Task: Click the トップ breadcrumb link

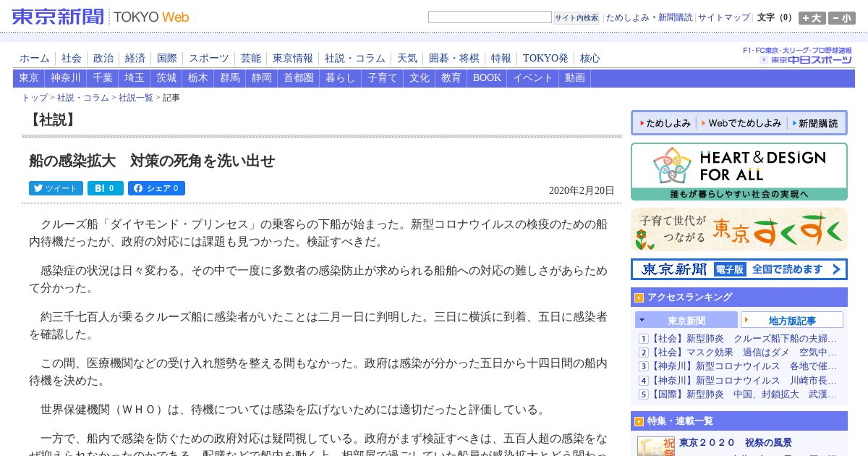Action: tap(35, 98)
